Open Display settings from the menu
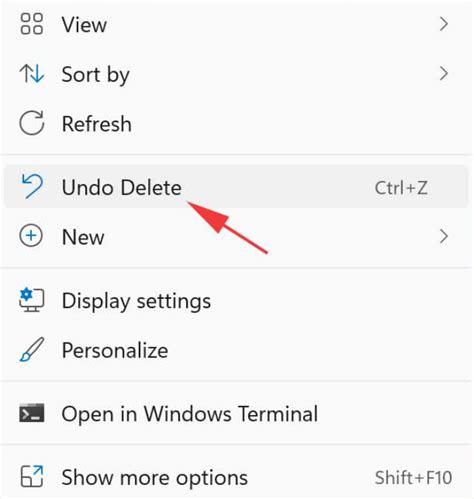 (x=236, y=300)
